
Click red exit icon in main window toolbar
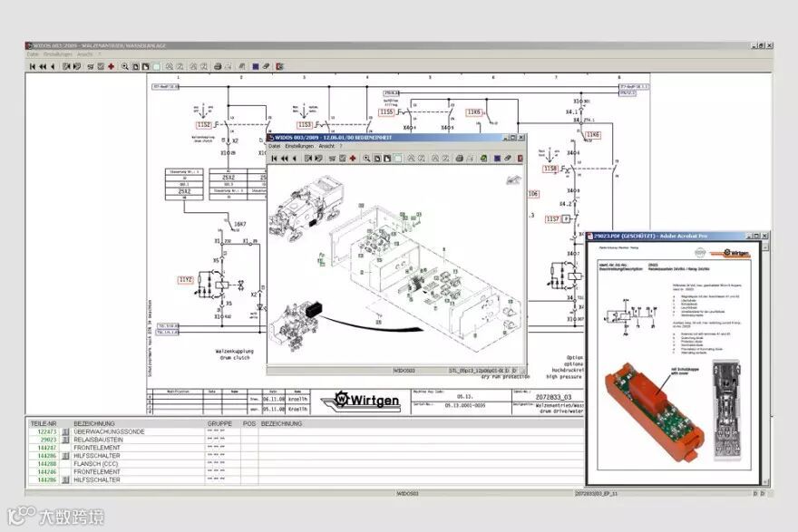pyautogui.click(x=279, y=67)
